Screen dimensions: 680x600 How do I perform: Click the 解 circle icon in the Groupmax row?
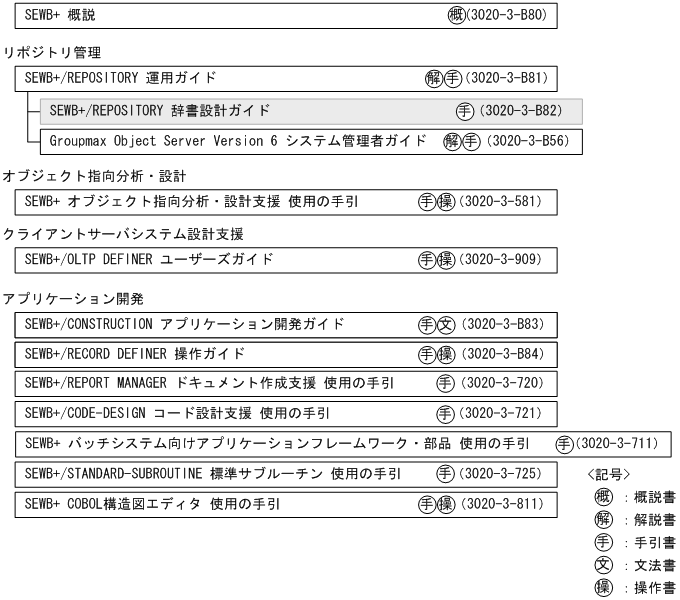coord(452,142)
